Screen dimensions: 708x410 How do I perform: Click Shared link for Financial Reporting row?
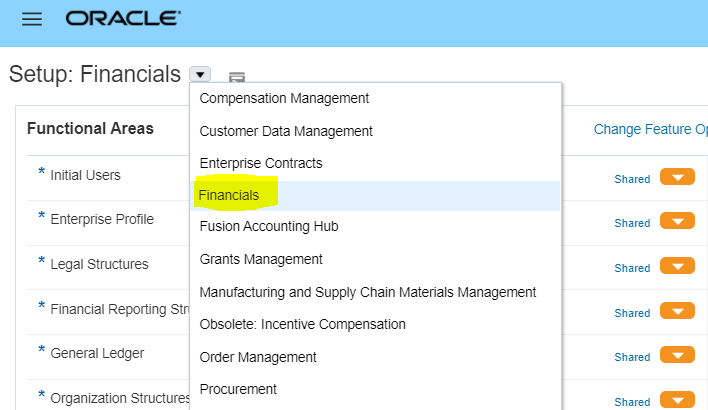tap(632, 313)
